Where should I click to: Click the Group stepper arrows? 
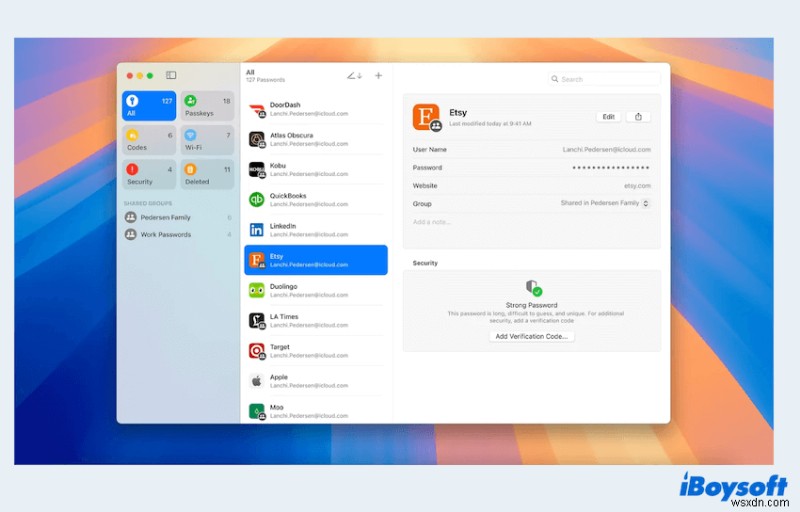(x=645, y=203)
